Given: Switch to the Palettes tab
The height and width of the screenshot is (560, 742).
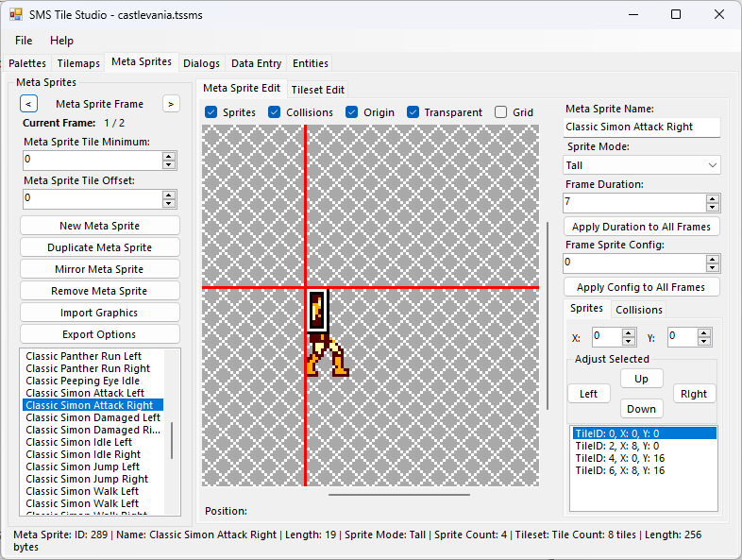Looking at the screenshot, I should click(27, 63).
